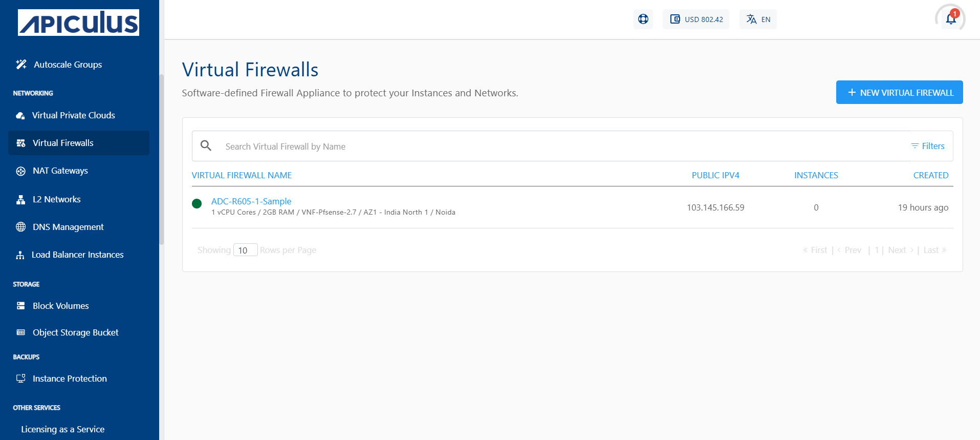Open the notifications bell
The height and width of the screenshot is (440, 980).
click(950, 20)
